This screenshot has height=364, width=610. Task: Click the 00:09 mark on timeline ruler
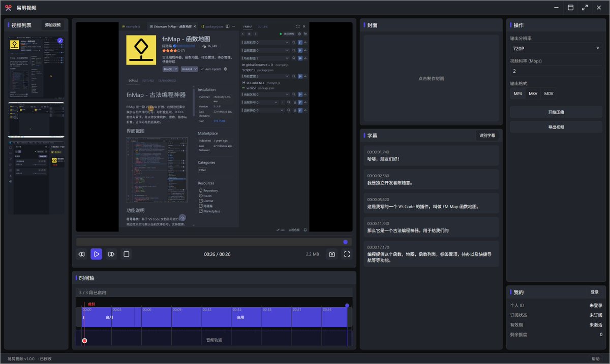click(x=177, y=309)
